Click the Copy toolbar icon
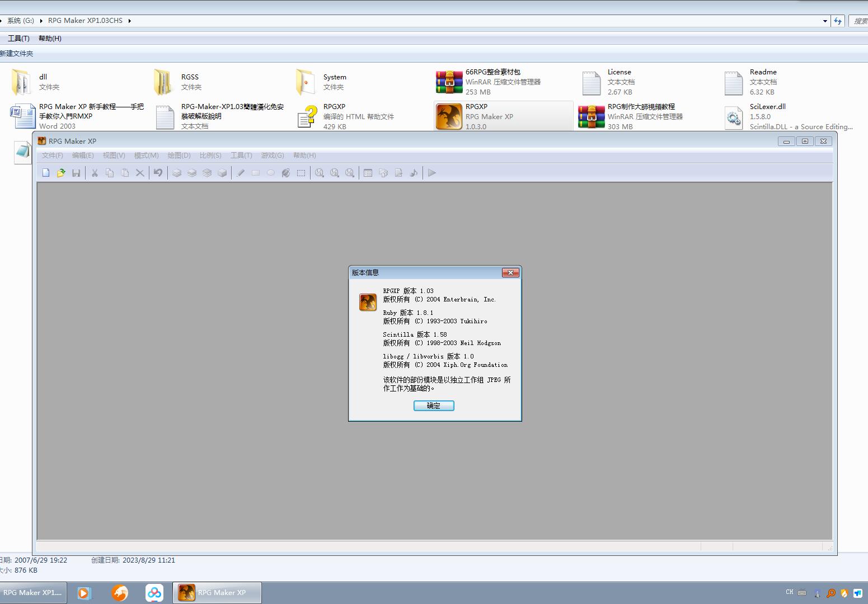Image resolution: width=868 pixels, height=604 pixels. (x=110, y=173)
